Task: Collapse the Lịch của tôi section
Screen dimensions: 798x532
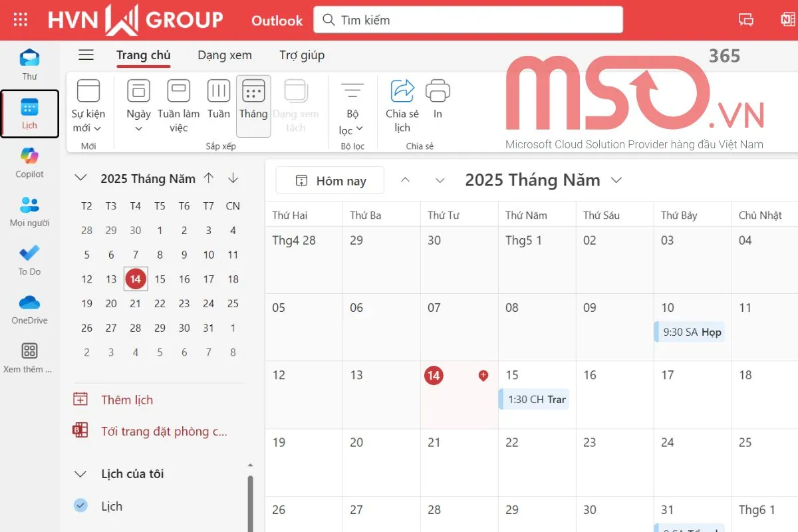Action: coord(80,473)
